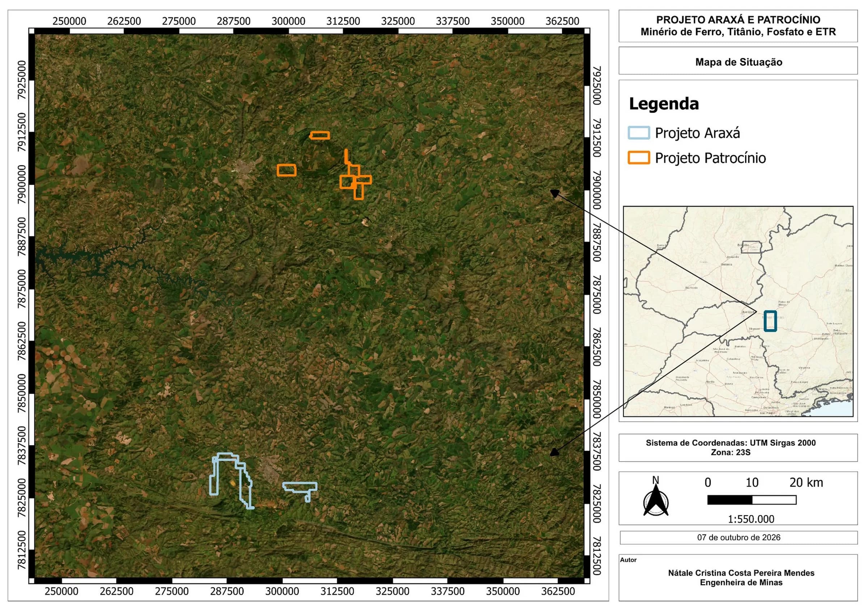This screenshot has width=868, height=614.
Task: Click the 'Legenda' heading
Action: [664, 104]
